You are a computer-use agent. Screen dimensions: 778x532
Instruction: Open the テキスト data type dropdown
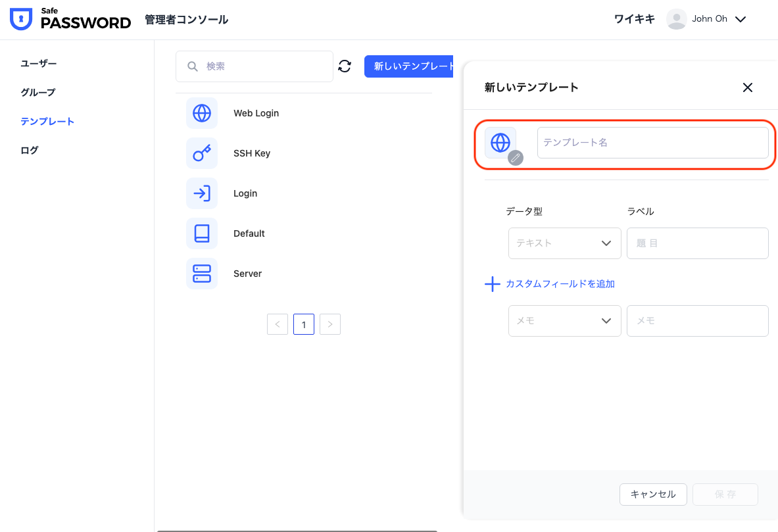point(564,243)
